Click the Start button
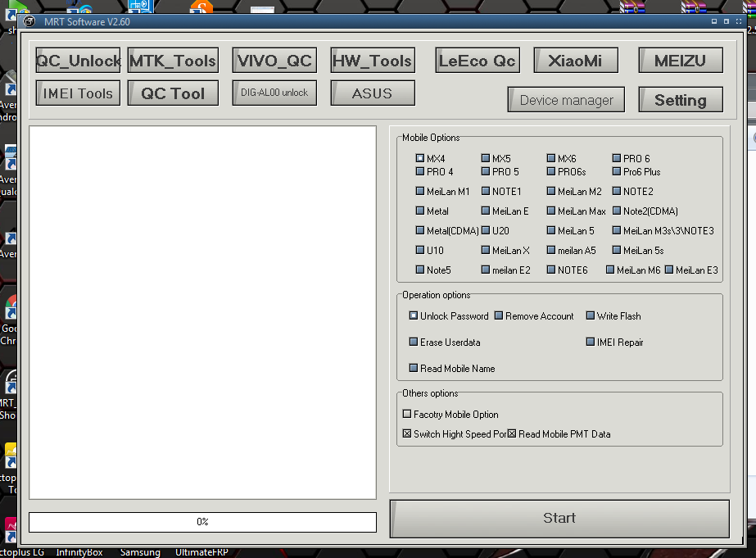Screen dimensions: 756x558 point(559,519)
